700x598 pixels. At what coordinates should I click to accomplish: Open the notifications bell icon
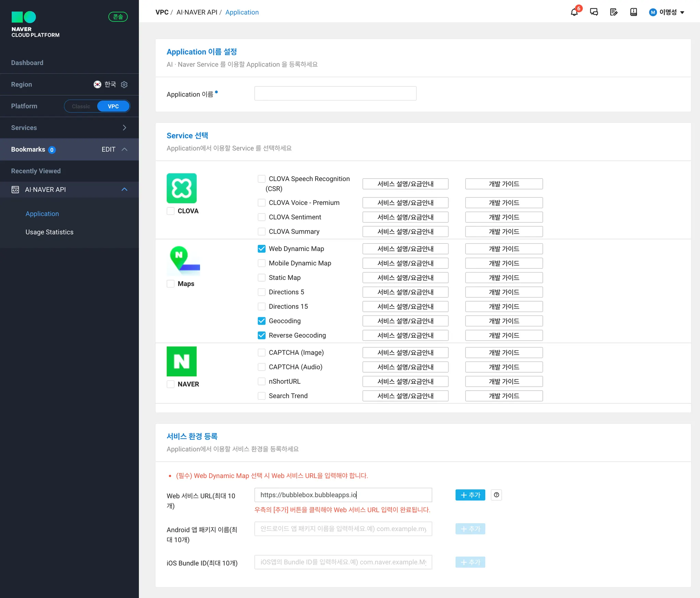pos(574,12)
